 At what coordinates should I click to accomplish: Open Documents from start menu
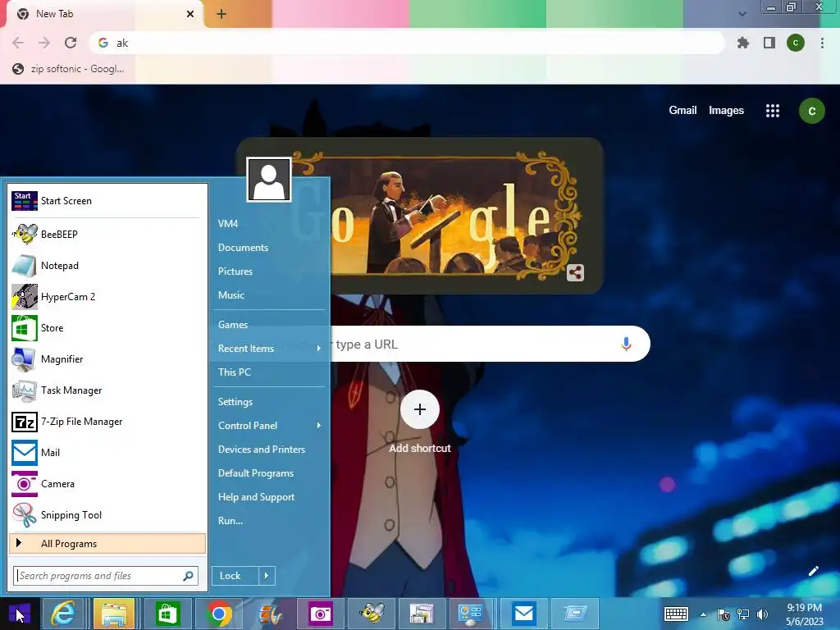tap(243, 248)
